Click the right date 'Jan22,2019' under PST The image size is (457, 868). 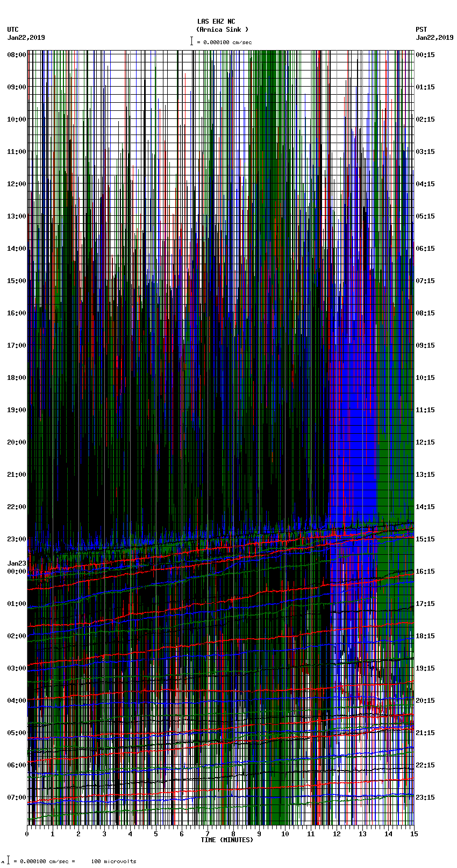(x=434, y=38)
